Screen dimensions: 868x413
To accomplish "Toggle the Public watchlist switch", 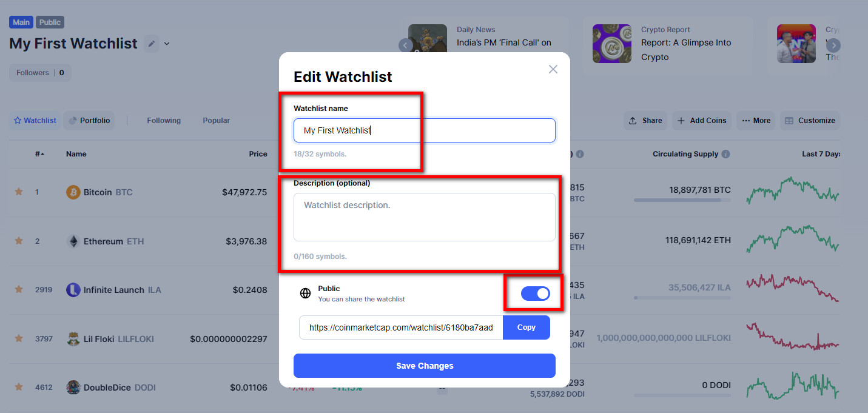I will click(x=536, y=294).
